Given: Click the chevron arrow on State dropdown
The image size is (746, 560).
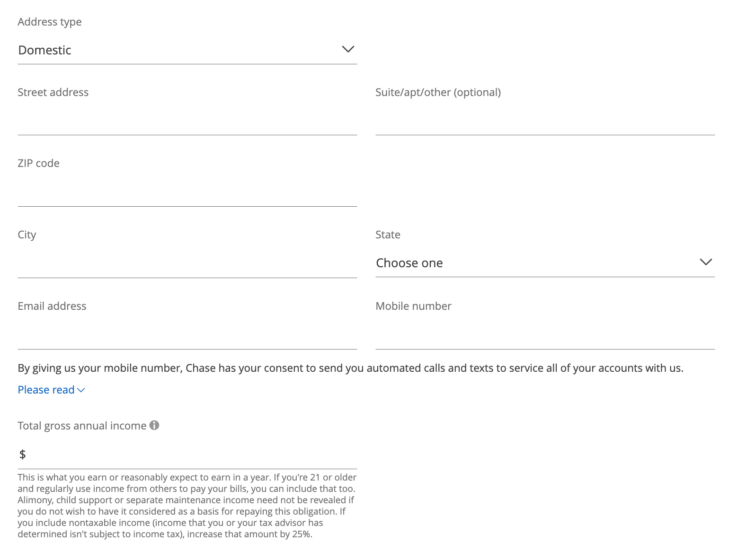Looking at the screenshot, I should (x=706, y=262).
